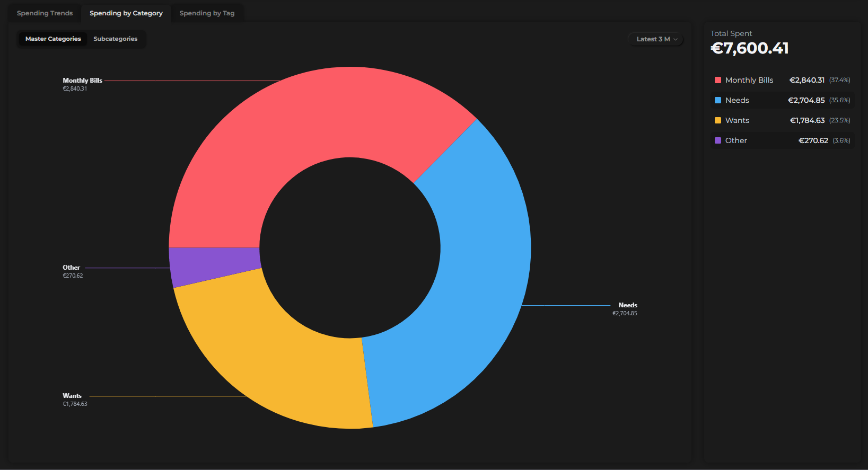The height and width of the screenshot is (470, 868).
Task: Select the Needs legend label
Action: pyautogui.click(x=737, y=100)
